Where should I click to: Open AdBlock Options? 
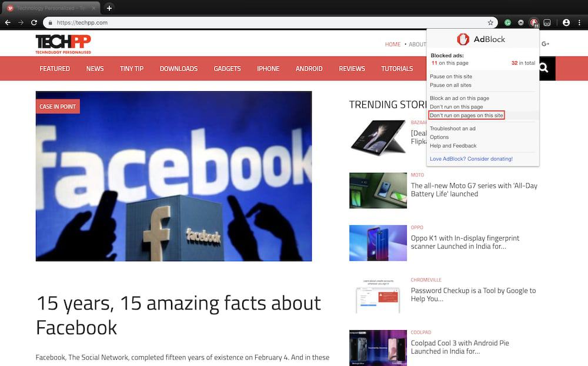tap(439, 137)
